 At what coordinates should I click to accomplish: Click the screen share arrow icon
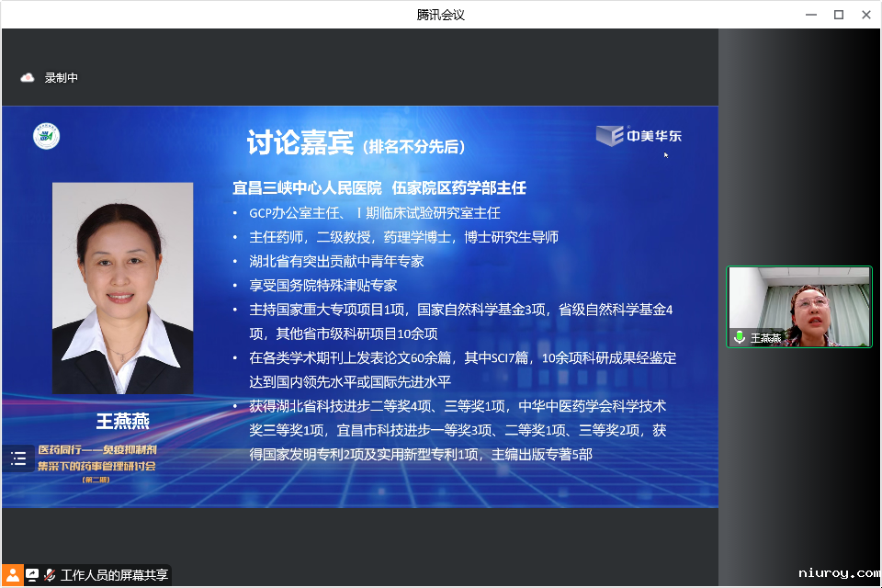33,575
